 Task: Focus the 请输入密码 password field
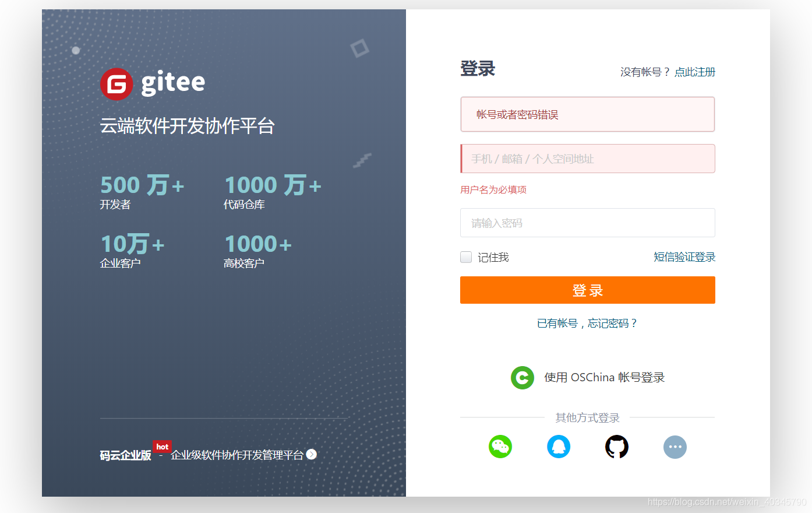pyautogui.click(x=587, y=223)
